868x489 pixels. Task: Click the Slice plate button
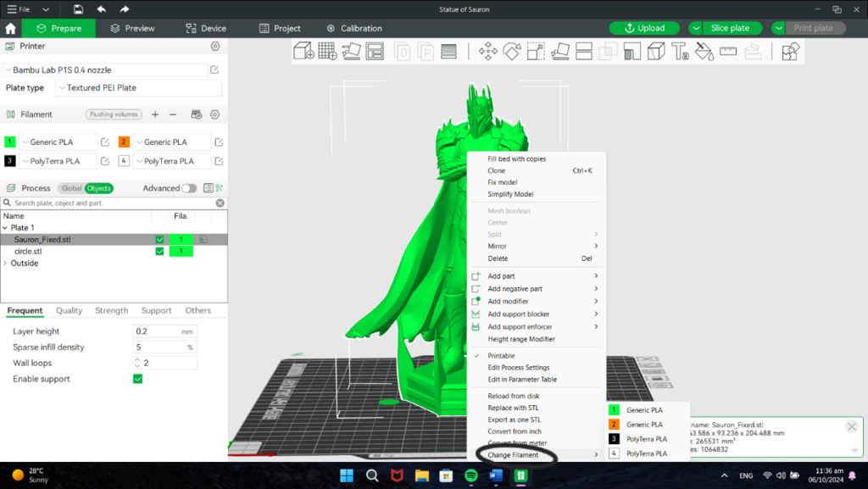click(730, 28)
